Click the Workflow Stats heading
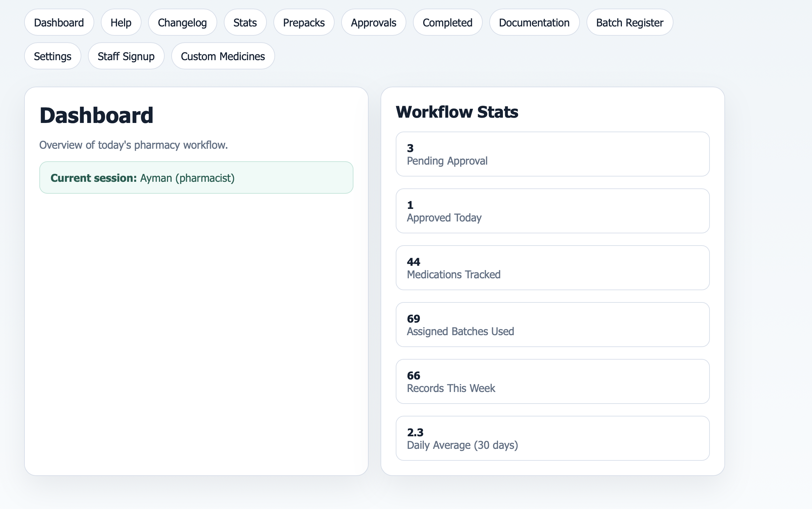 (x=457, y=112)
